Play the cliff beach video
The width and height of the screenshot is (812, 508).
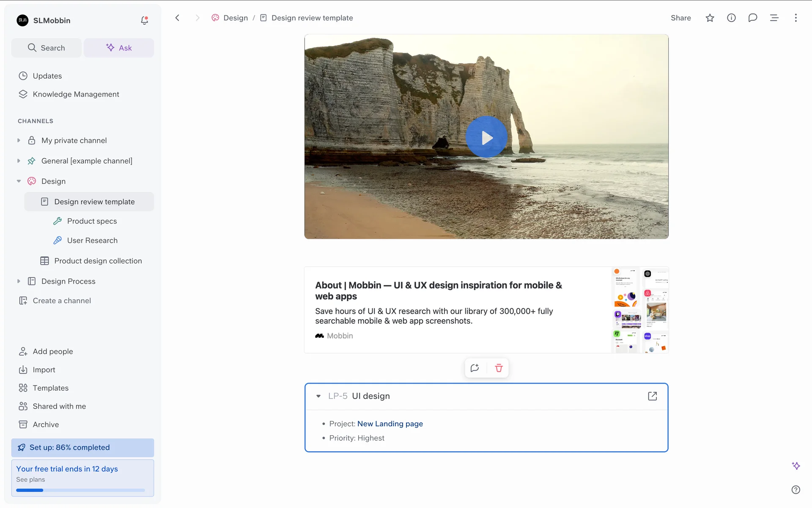coord(486,137)
